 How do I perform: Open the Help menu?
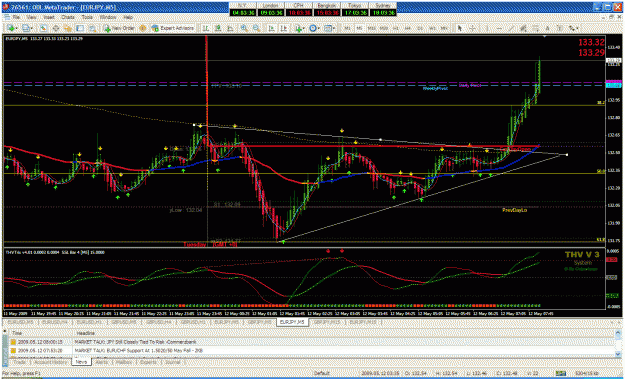[x=128, y=18]
